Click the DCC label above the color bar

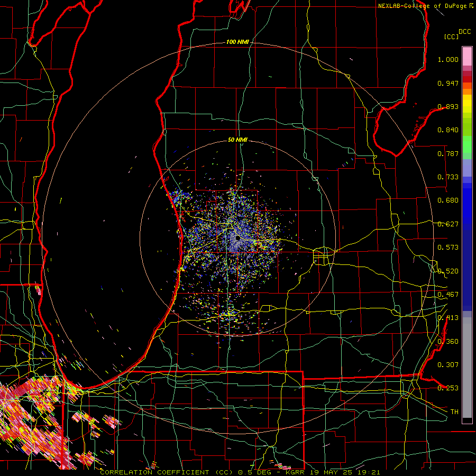(465, 32)
